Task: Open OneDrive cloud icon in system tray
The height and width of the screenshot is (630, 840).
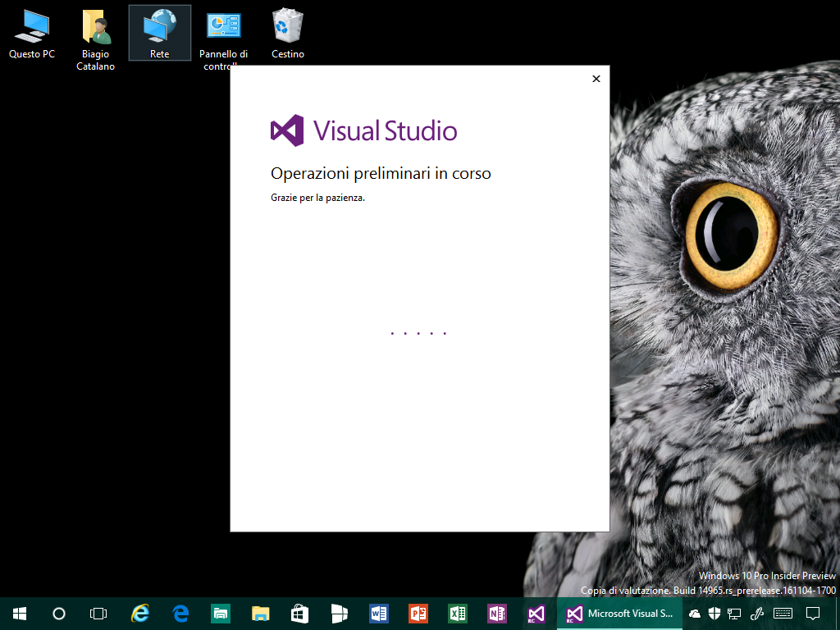Action: (695, 614)
